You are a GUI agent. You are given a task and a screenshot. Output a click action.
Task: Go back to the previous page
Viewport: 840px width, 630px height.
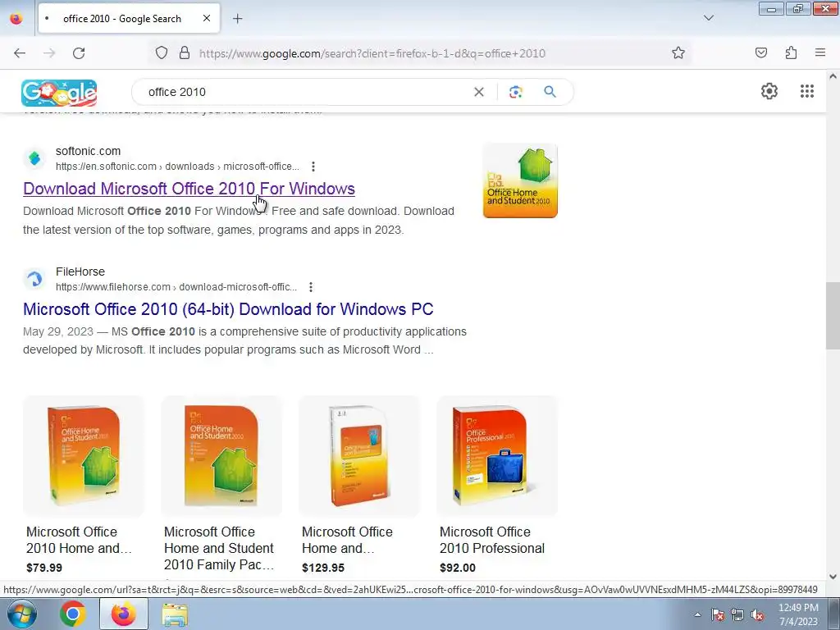tap(20, 53)
